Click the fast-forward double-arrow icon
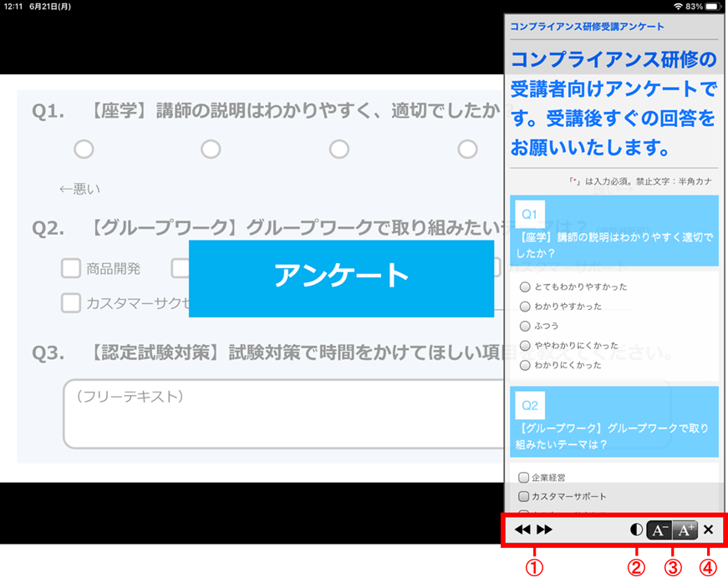 pyautogui.click(x=544, y=530)
